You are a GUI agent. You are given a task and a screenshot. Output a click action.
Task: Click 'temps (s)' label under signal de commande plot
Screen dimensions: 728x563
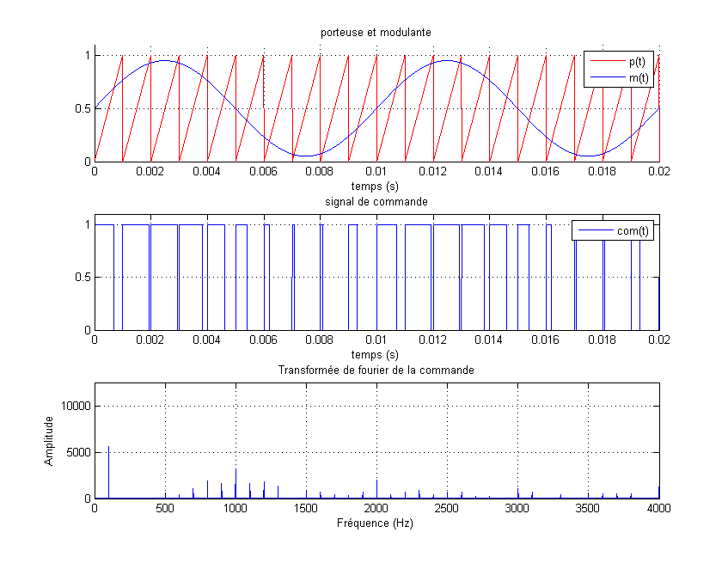377,354
